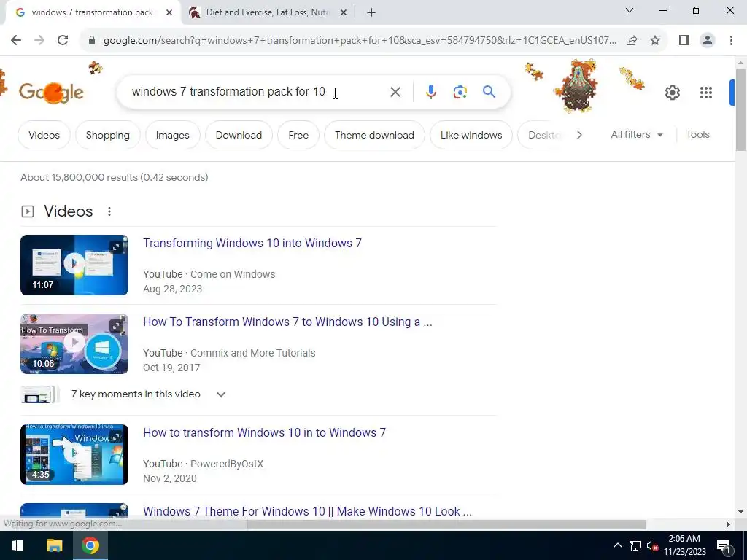Screen dimensions: 747x560
Task: Show more filter chips arrow
Action: click(x=578, y=135)
